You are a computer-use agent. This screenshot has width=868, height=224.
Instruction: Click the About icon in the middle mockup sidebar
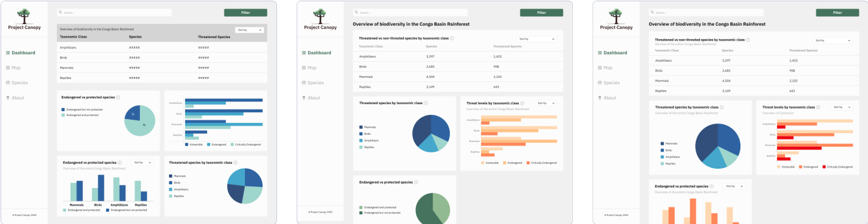304,98
